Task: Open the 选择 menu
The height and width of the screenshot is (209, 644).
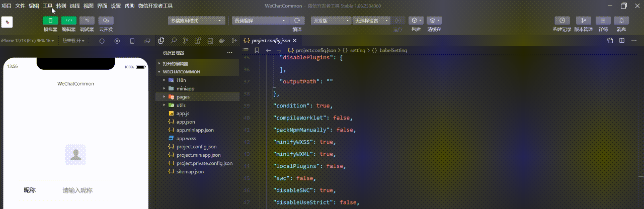Action: pos(74,6)
